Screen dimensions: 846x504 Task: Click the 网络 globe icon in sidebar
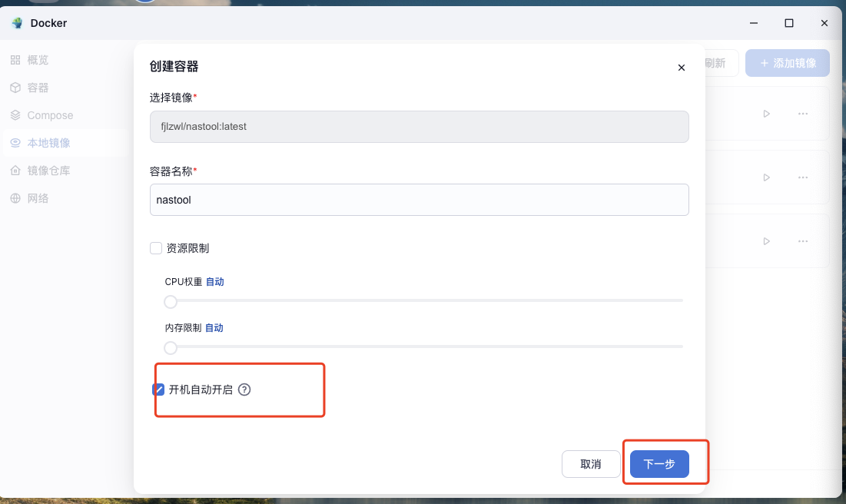point(15,198)
